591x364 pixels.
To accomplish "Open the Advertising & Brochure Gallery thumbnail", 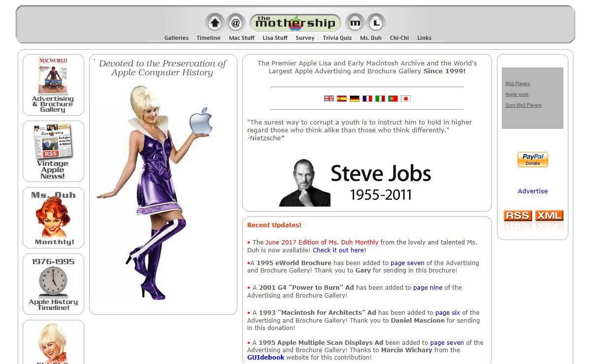I will pyautogui.click(x=53, y=85).
